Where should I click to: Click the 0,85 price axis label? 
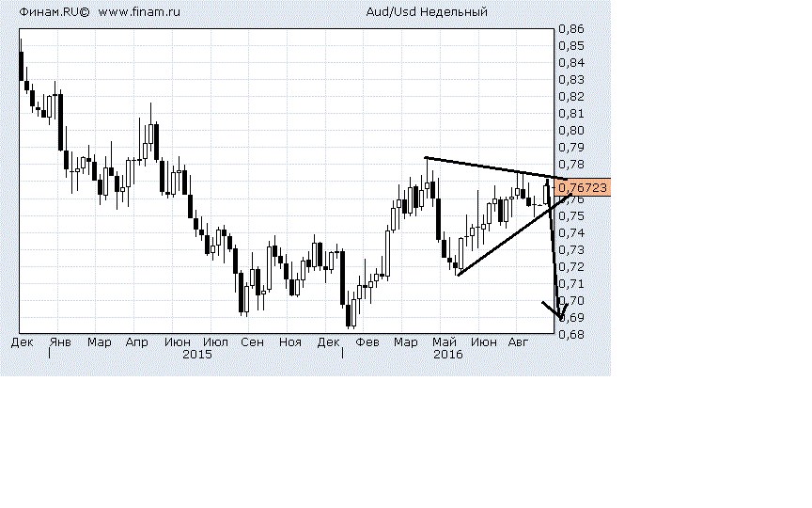571,45
